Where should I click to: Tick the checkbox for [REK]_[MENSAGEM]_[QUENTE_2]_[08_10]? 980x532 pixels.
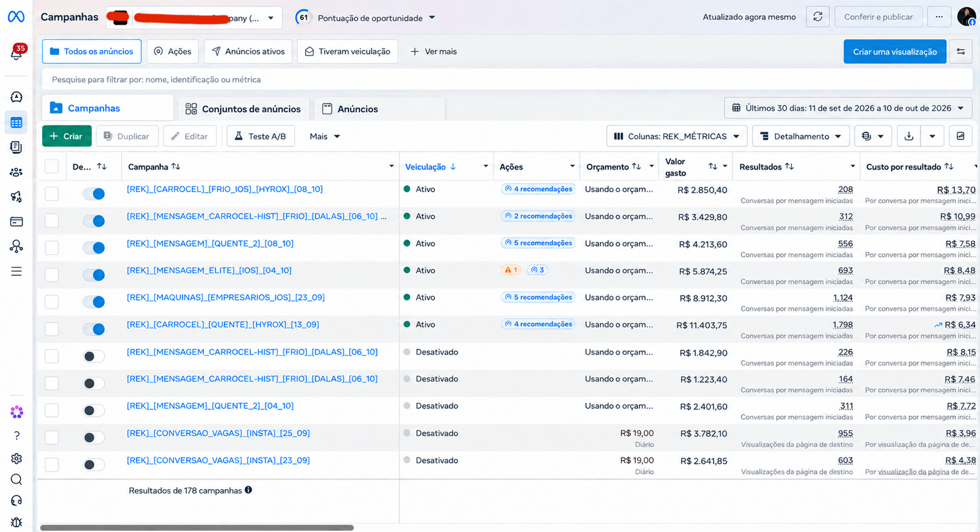(52, 248)
